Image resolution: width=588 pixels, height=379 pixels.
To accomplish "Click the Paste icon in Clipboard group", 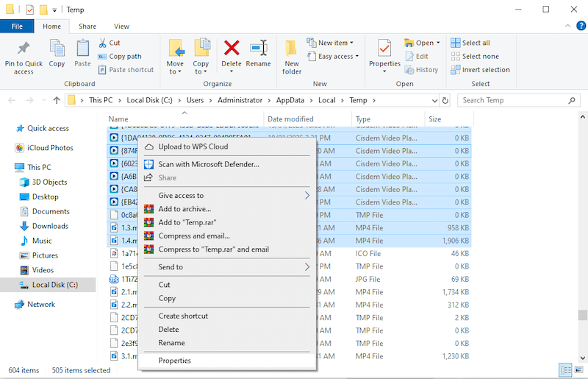I will 83,49.
